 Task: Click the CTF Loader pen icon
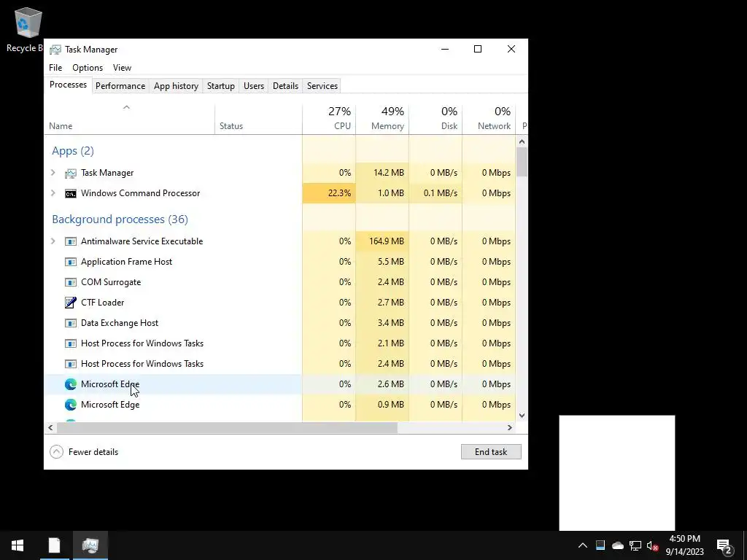click(71, 303)
